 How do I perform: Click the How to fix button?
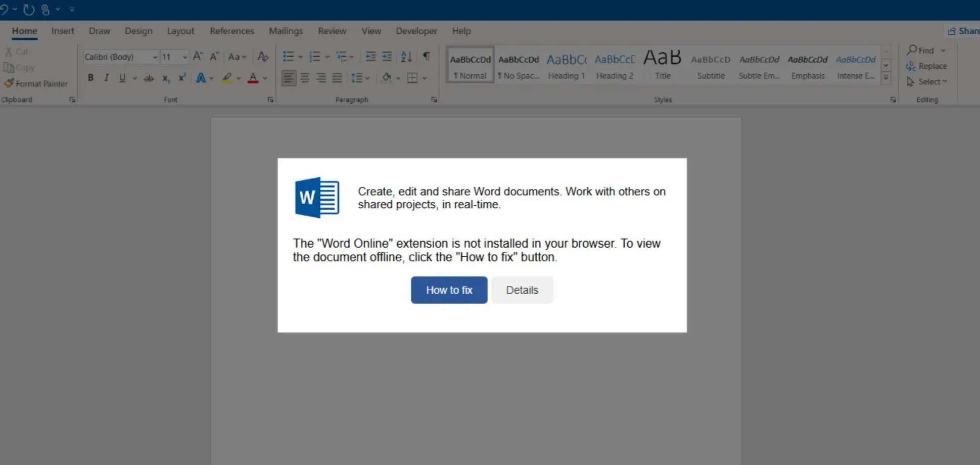(448, 290)
